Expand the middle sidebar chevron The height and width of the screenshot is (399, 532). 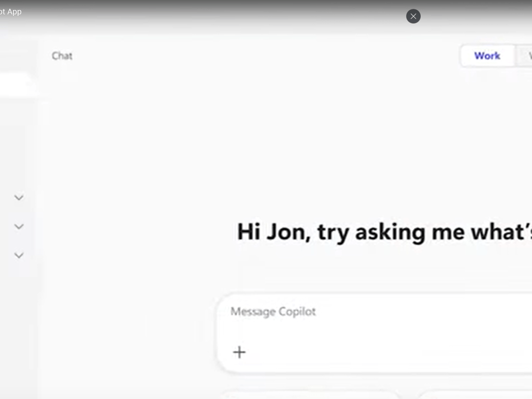(x=19, y=226)
